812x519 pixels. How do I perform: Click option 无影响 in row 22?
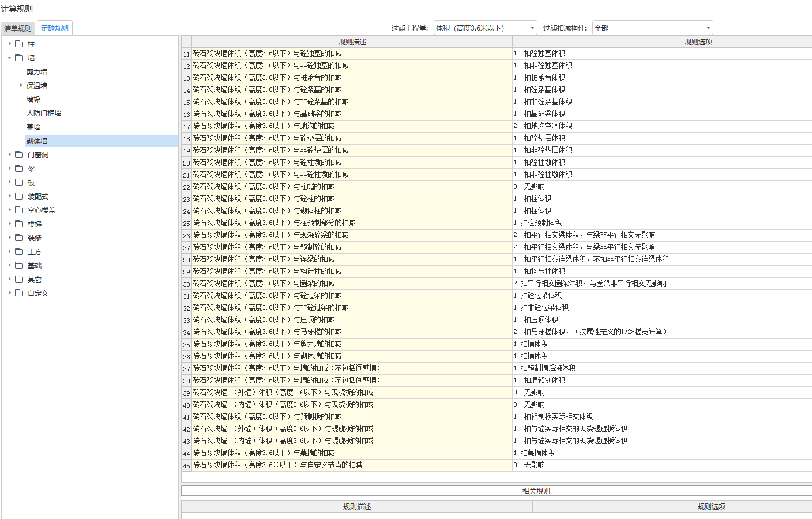click(x=534, y=187)
